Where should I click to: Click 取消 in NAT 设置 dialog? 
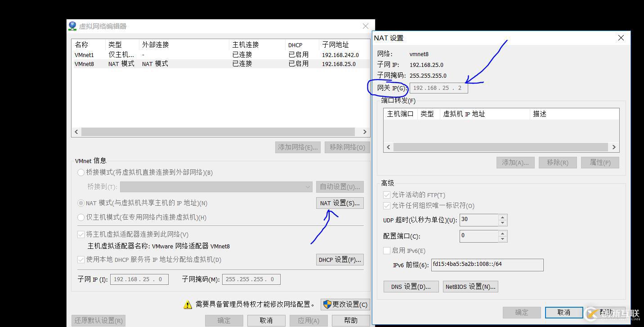(564, 312)
